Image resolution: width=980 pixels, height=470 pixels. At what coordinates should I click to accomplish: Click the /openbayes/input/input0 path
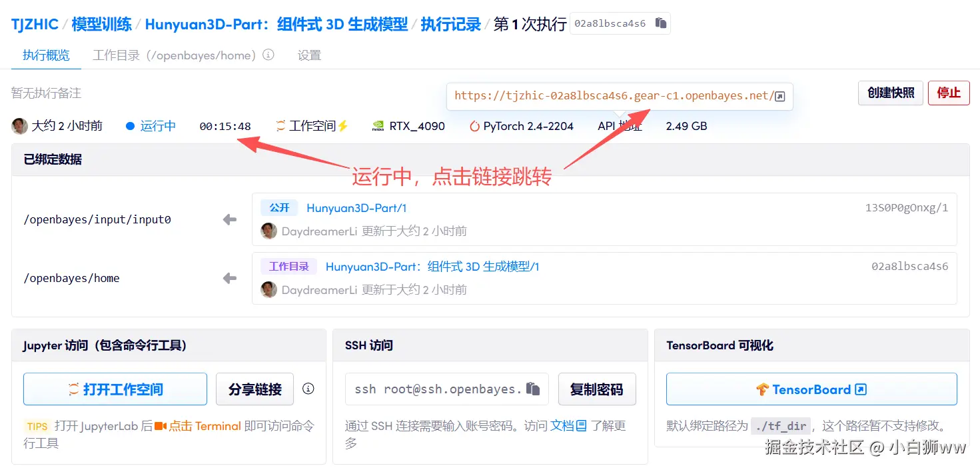point(97,219)
